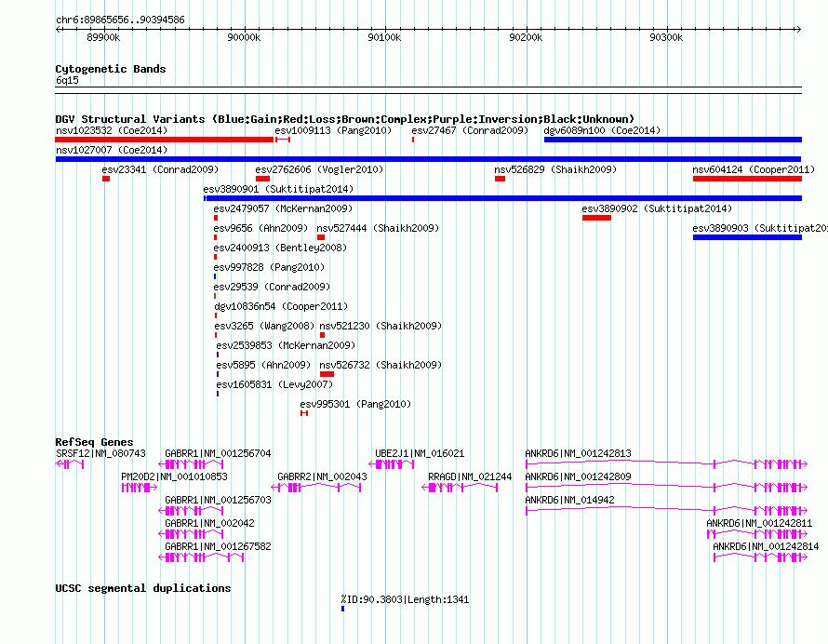Click ANKRD6|NM_001242814 gene label
The width and height of the screenshot is (828, 644).
pos(766,546)
